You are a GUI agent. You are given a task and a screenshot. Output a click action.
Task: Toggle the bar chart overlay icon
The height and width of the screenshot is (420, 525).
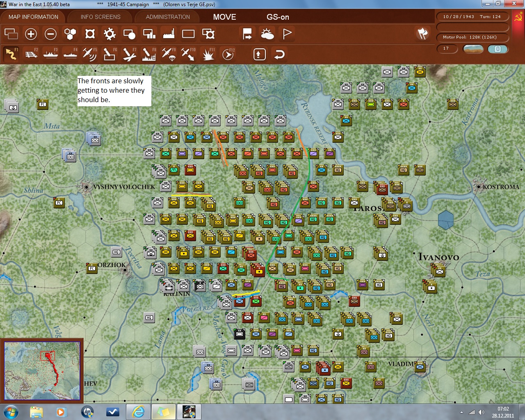coord(149,34)
